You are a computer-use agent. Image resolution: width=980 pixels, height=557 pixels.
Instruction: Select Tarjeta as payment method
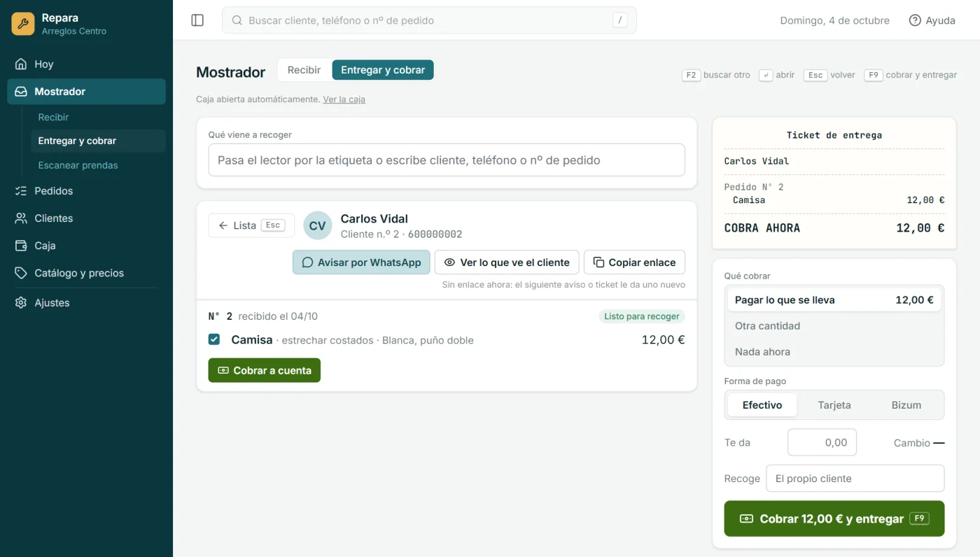click(x=834, y=405)
